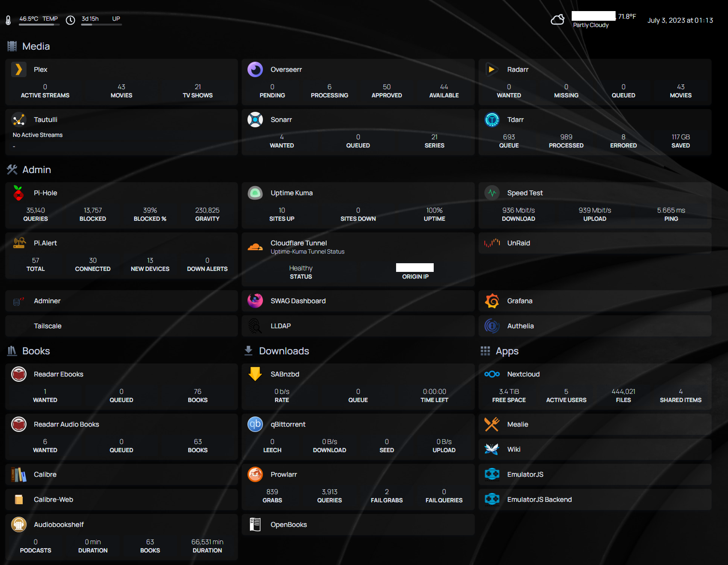Viewport: 728px width, 565px height.
Task: Click the SWAG Dashboard icon
Action: pyautogui.click(x=255, y=301)
